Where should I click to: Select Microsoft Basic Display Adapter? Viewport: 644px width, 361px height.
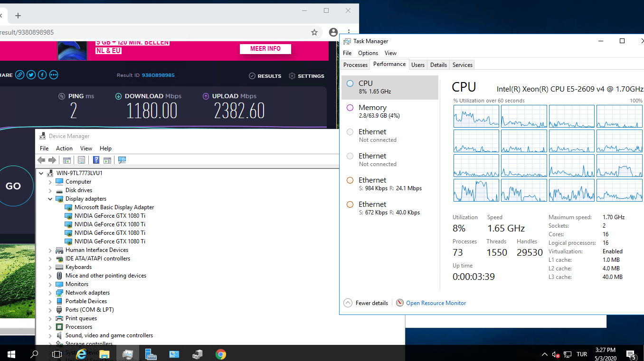[x=114, y=207]
